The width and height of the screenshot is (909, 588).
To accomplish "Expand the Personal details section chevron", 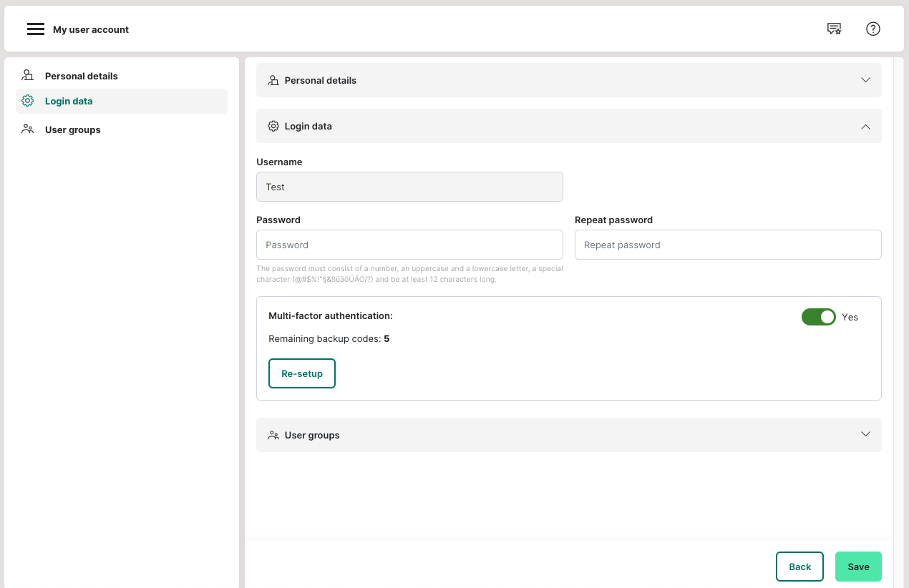I will (865, 80).
